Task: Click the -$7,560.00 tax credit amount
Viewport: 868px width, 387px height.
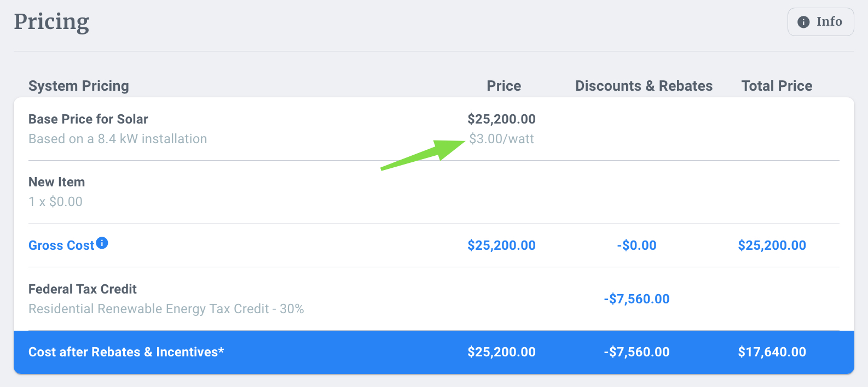Action: (636, 299)
